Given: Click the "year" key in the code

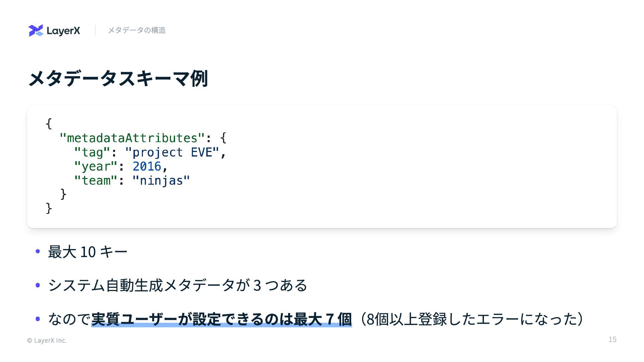Looking at the screenshot, I should coord(95,167).
